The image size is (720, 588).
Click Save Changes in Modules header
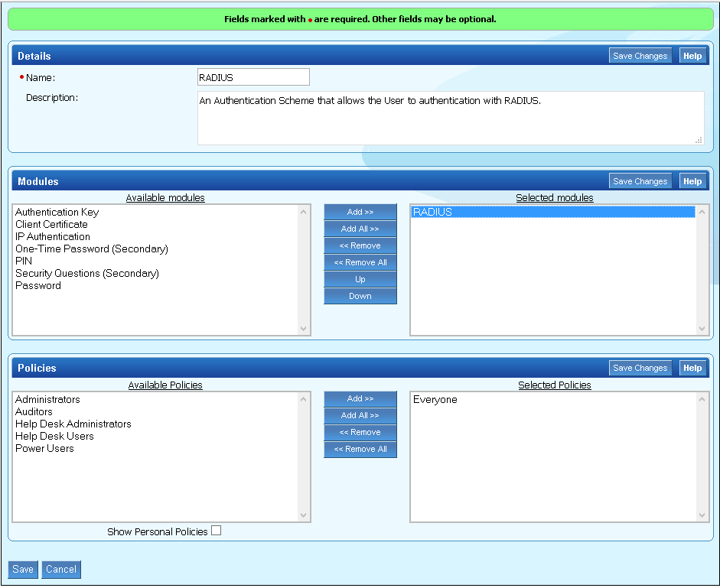[x=640, y=181]
